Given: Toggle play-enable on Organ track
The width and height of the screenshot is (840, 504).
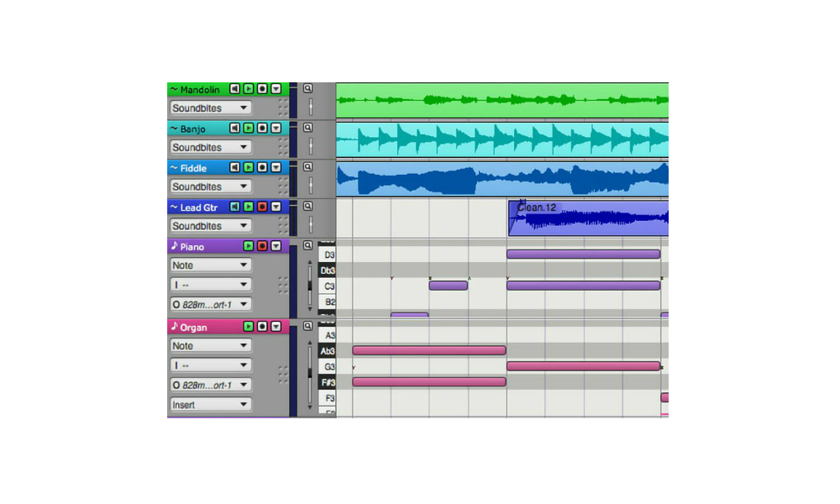Looking at the screenshot, I should pos(249,326).
